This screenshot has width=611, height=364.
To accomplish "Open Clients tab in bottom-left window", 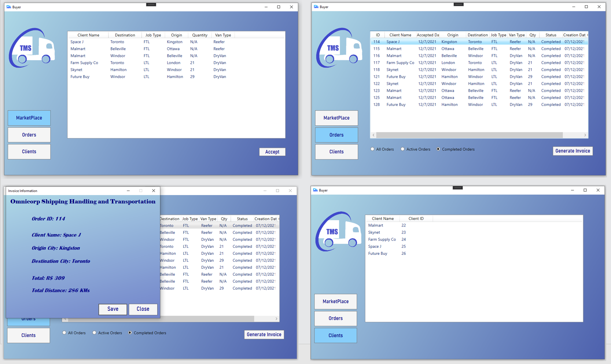I will 29,335.
